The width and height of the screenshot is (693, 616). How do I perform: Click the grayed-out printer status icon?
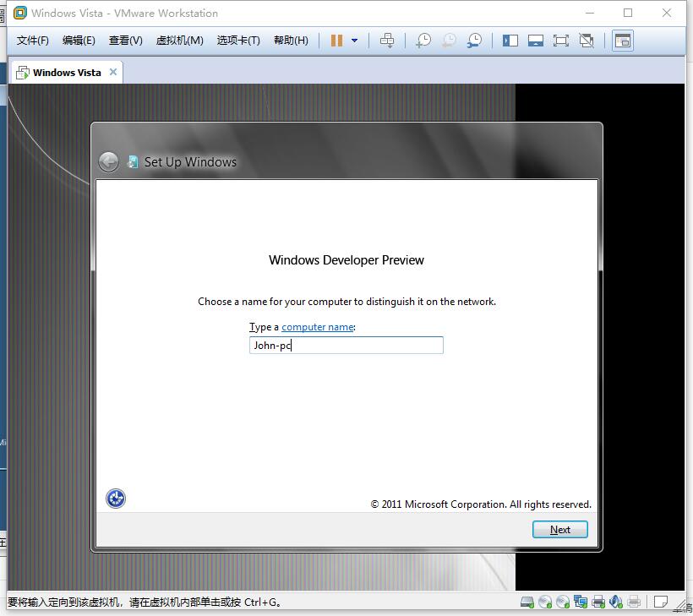(x=634, y=602)
